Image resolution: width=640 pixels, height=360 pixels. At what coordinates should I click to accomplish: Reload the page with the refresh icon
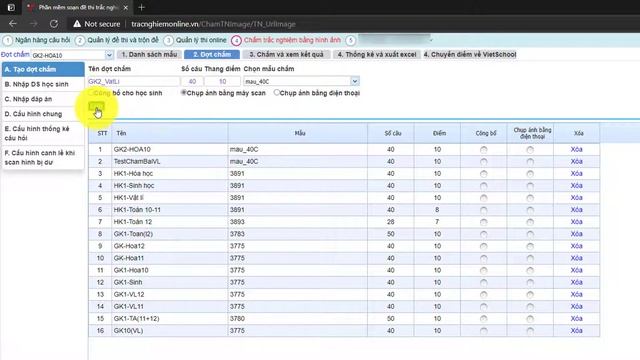click(54, 24)
